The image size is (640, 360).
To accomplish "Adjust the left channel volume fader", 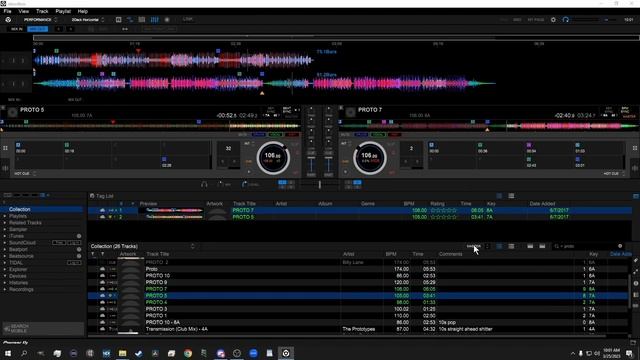I will pos(311,164).
